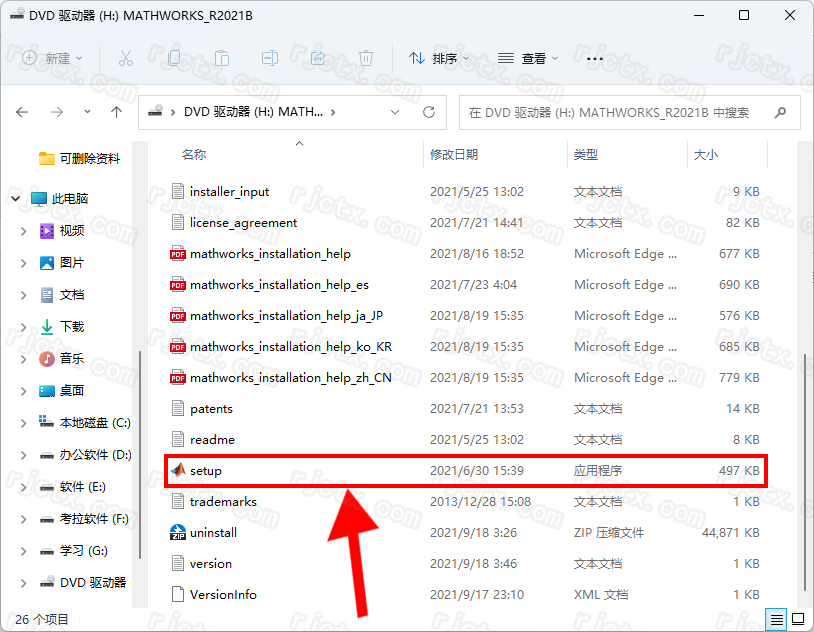Expand 本地磁盘 (C:) in navigation pane
The image size is (814, 632).
click(x=23, y=422)
